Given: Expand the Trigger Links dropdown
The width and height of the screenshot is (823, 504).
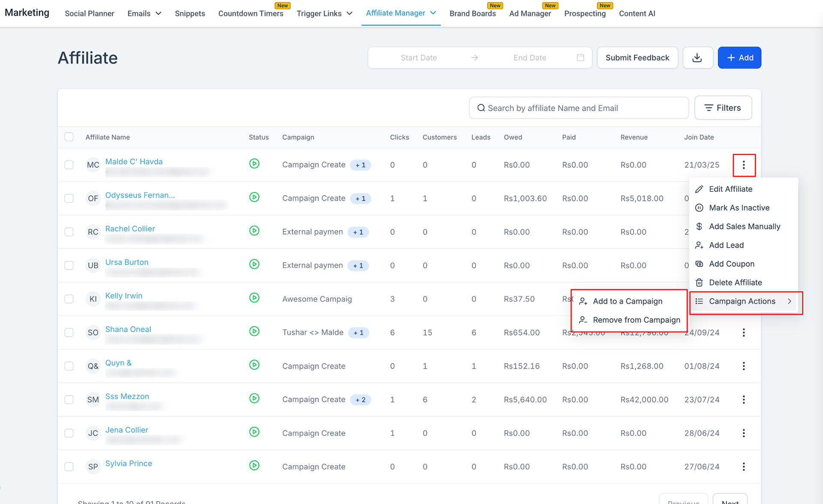Looking at the screenshot, I should [x=324, y=13].
